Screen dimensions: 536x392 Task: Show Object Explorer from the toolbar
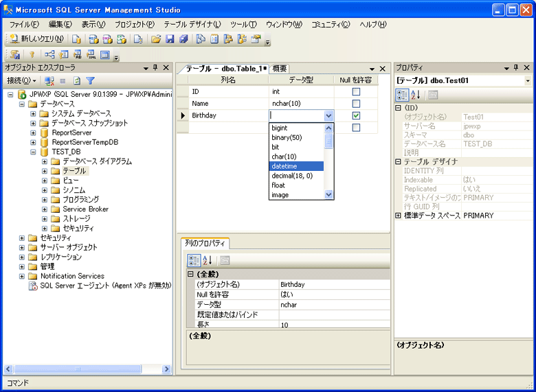pyautogui.click(x=228, y=40)
